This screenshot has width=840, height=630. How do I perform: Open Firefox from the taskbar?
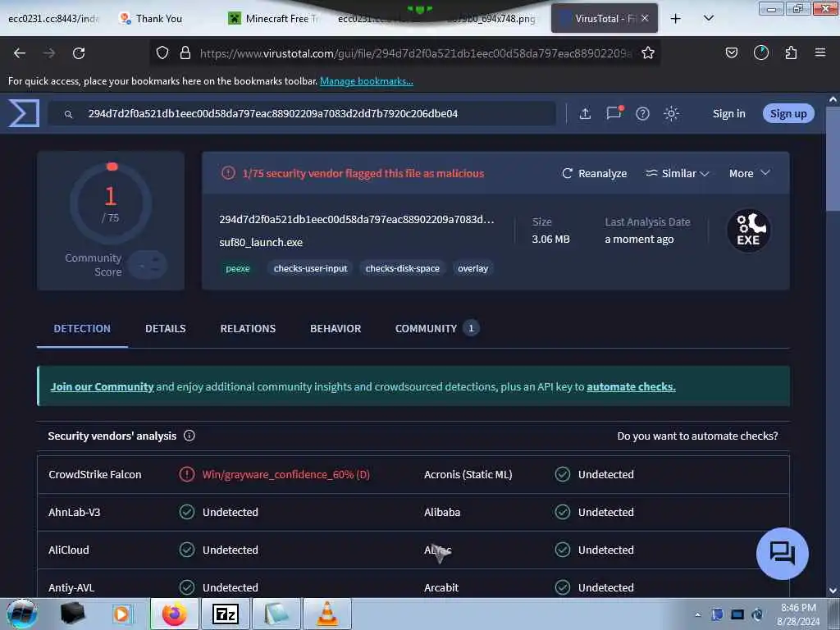pos(174,614)
